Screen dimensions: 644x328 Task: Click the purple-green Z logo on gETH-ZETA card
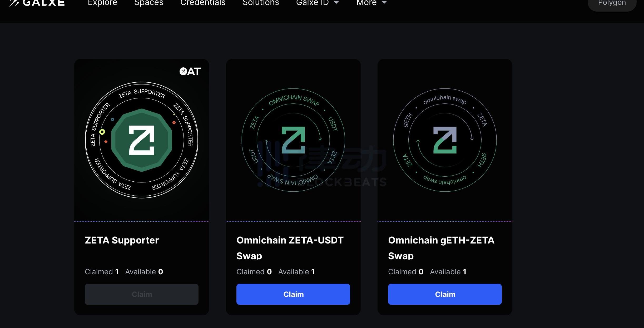445,140
